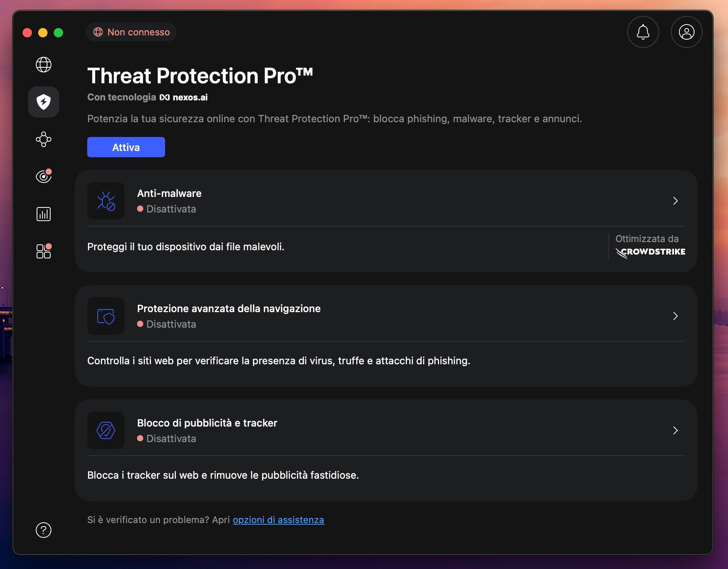The width and height of the screenshot is (728, 569).
Task: Click Disattivata status under Blocco di pubblicità
Action: pos(167,439)
